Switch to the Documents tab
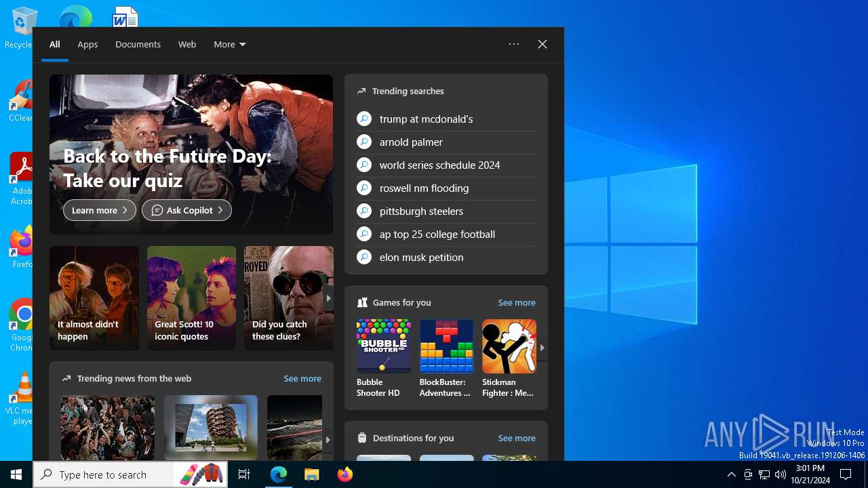The height and width of the screenshot is (488, 868). click(138, 44)
